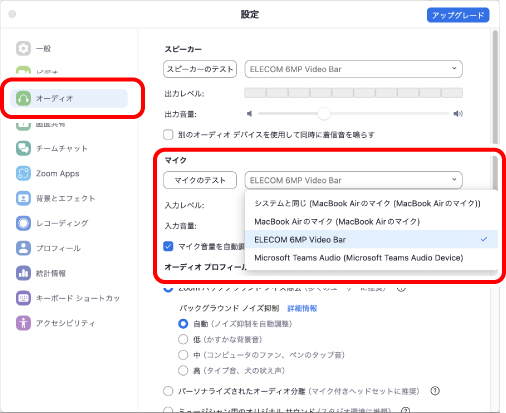
Task: Click バックグラウンド ノイズ抑制 label
Action: coord(230,308)
